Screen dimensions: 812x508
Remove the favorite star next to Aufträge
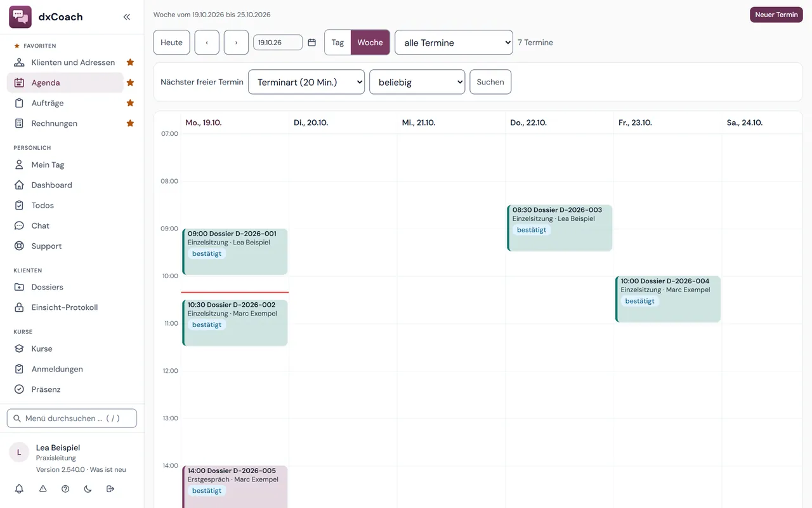tap(130, 103)
